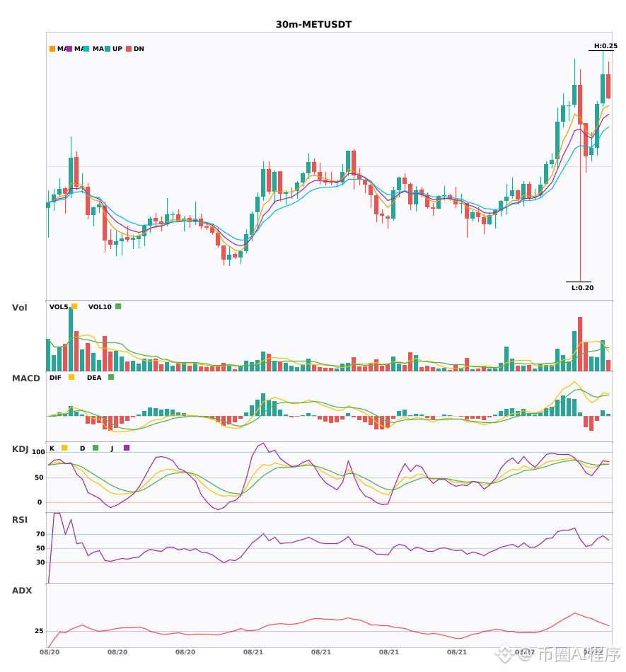Click the KDJ panel label
Image resolution: width=626 pixels, height=672 pixels.
pos(20,449)
